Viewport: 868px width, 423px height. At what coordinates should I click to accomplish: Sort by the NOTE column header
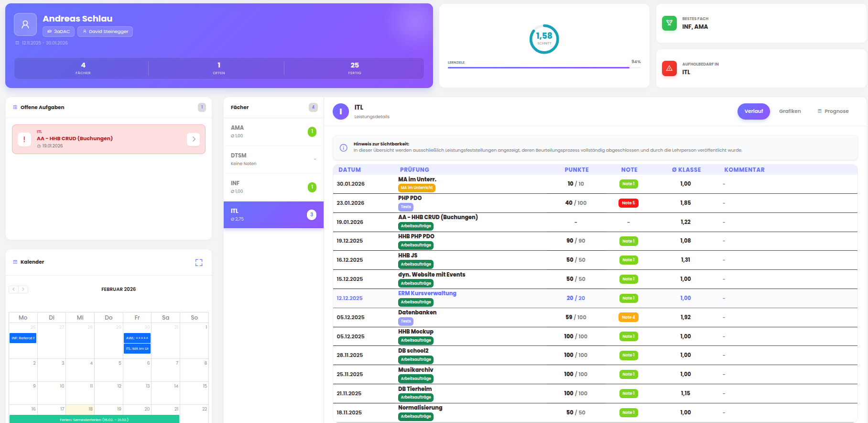(629, 170)
